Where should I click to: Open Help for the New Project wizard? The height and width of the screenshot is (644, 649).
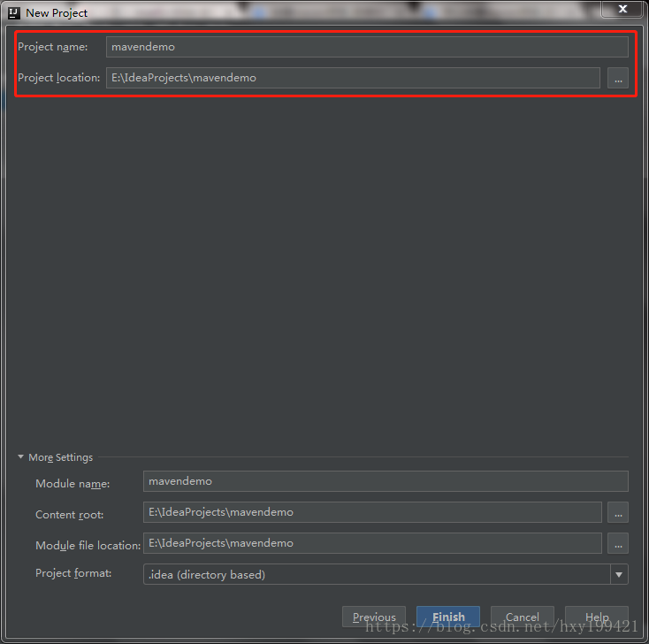[597, 617]
